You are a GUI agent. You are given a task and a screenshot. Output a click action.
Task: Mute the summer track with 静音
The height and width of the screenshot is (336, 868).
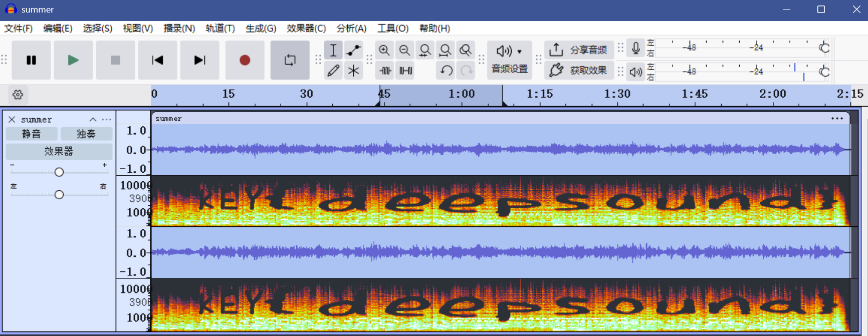pos(32,134)
